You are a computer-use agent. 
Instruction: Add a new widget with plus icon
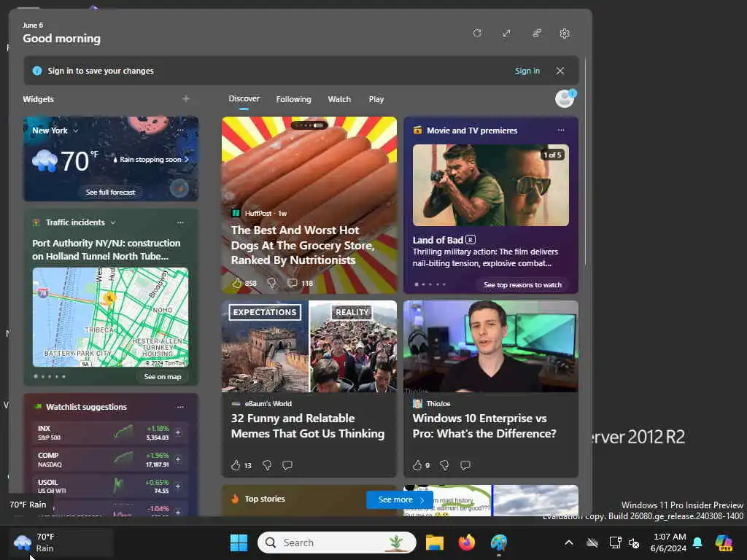(186, 98)
